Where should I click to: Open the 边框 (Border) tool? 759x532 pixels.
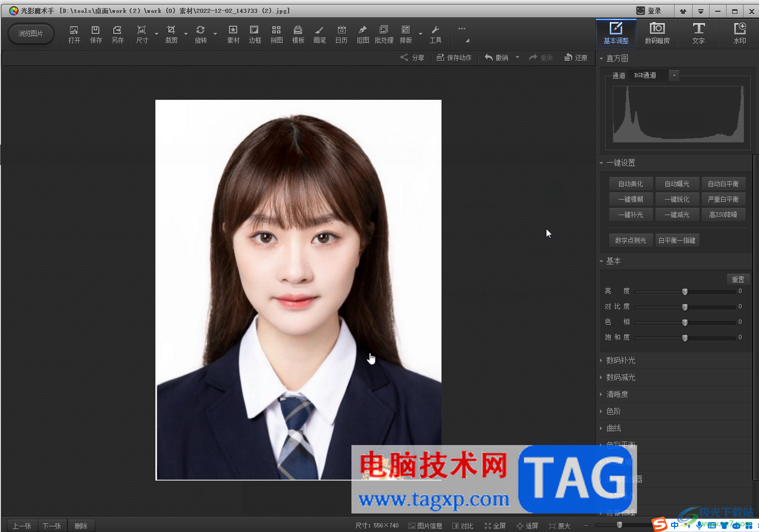255,34
